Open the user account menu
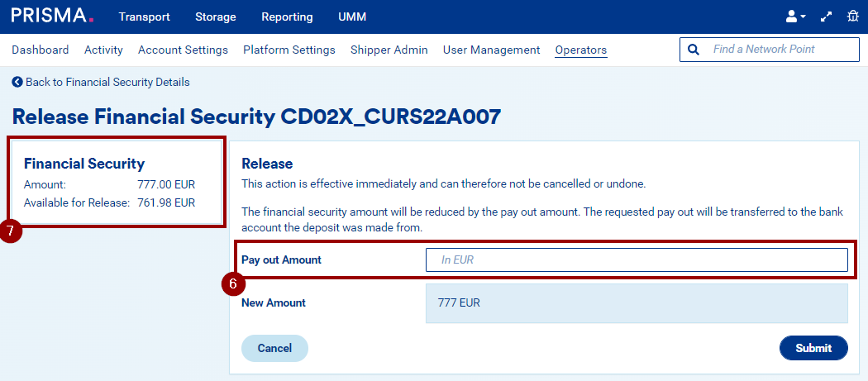 [x=795, y=17]
